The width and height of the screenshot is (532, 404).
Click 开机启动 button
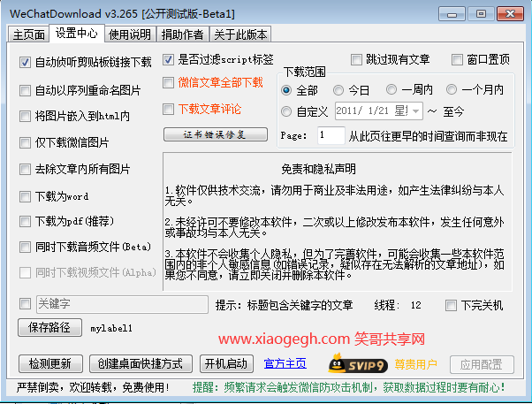[x=226, y=364]
